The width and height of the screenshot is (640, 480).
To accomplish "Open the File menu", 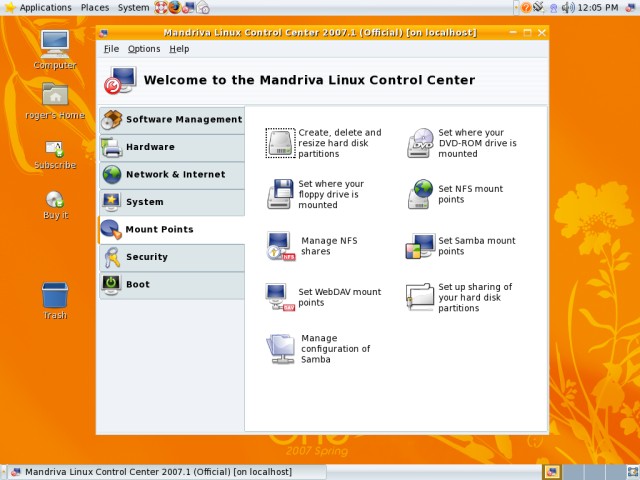I will (111, 49).
